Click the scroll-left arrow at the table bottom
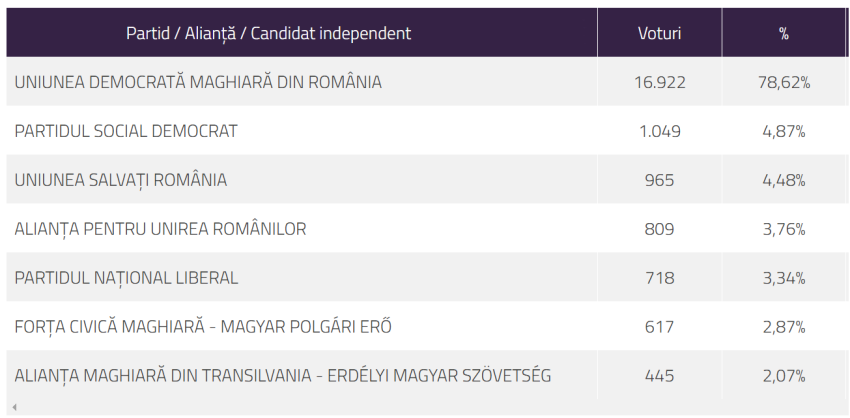Viewport: 850px width, 418px height. click(x=14, y=407)
